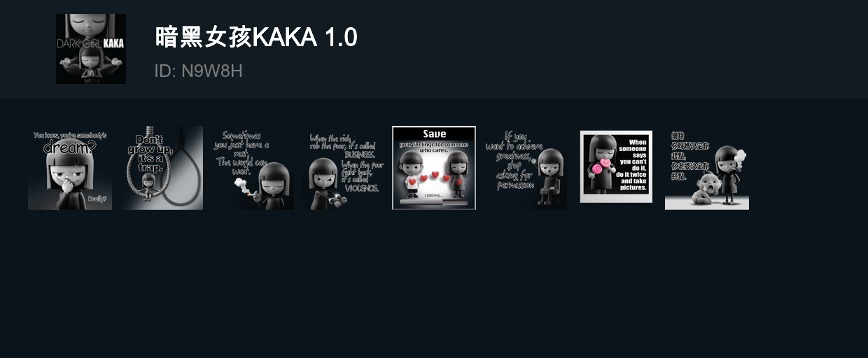Image resolution: width=868 pixels, height=358 pixels.
Task: Open the Dark Girl KAKA pack icon
Action: pos(91,49)
